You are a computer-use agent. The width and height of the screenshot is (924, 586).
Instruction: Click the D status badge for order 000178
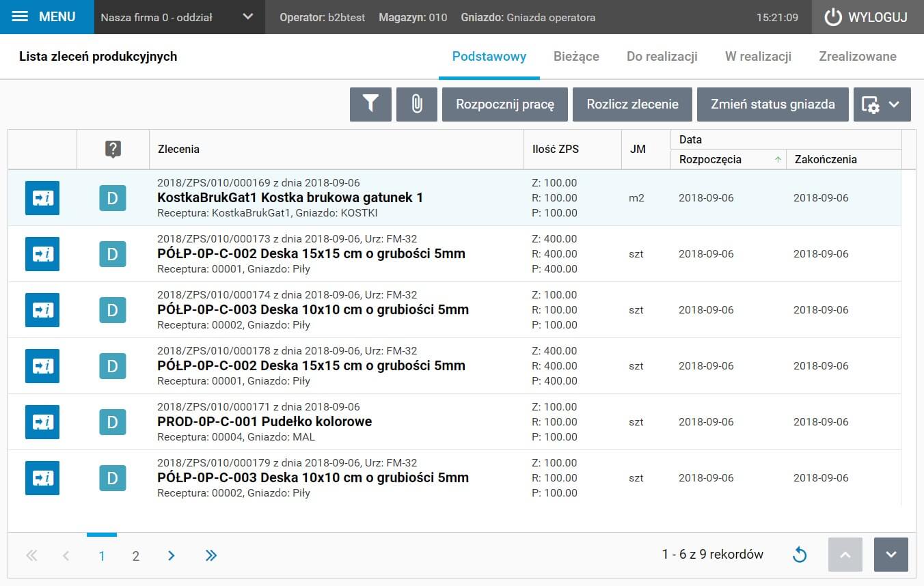point(113,366)
